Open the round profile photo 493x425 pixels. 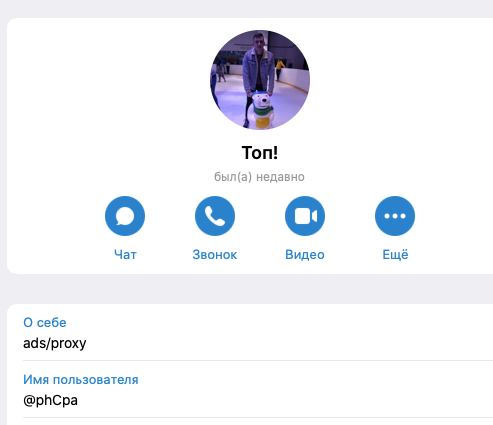click(x=260, y=80)
